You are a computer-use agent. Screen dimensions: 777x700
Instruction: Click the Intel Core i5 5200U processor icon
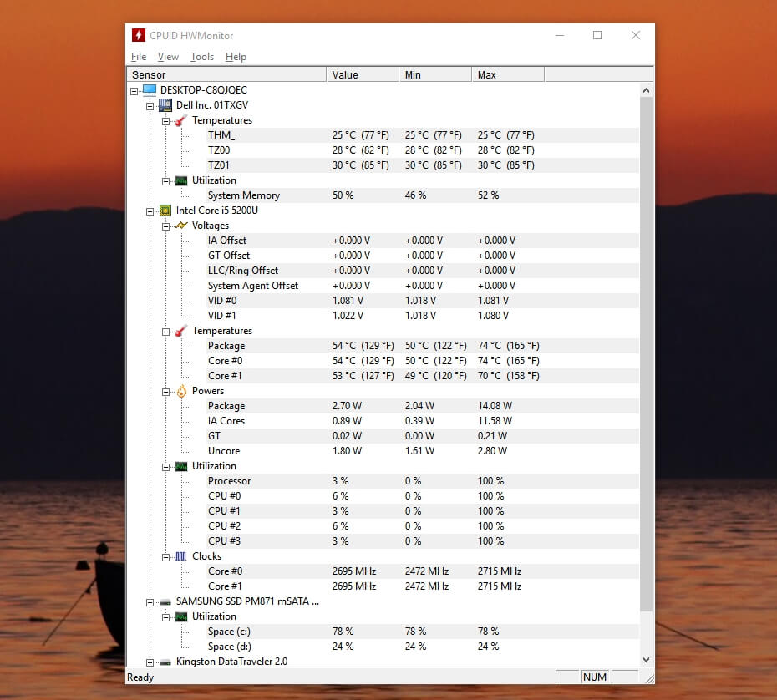165,211
